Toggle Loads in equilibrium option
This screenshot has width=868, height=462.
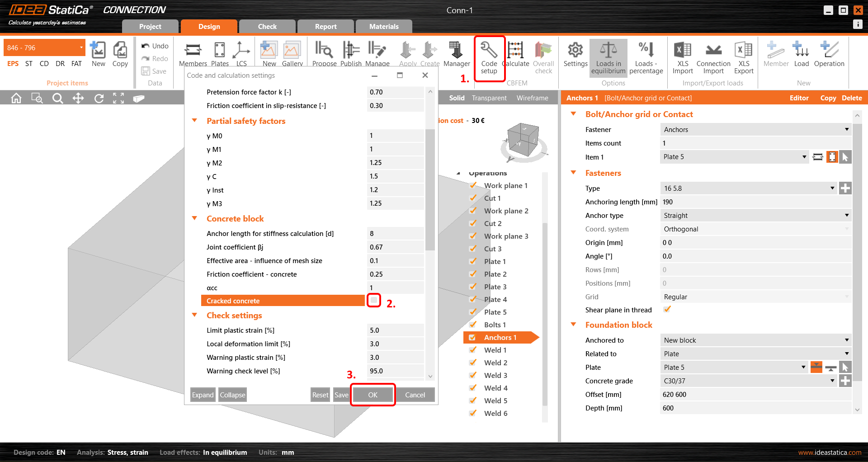click(608, 58)
